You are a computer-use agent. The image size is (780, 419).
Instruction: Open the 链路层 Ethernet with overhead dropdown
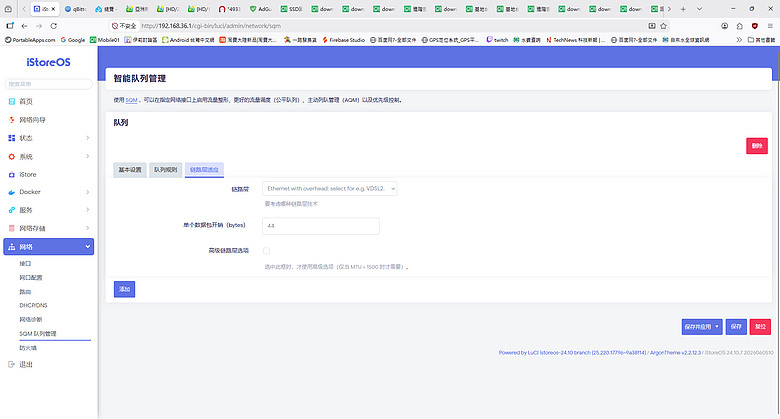330,189
